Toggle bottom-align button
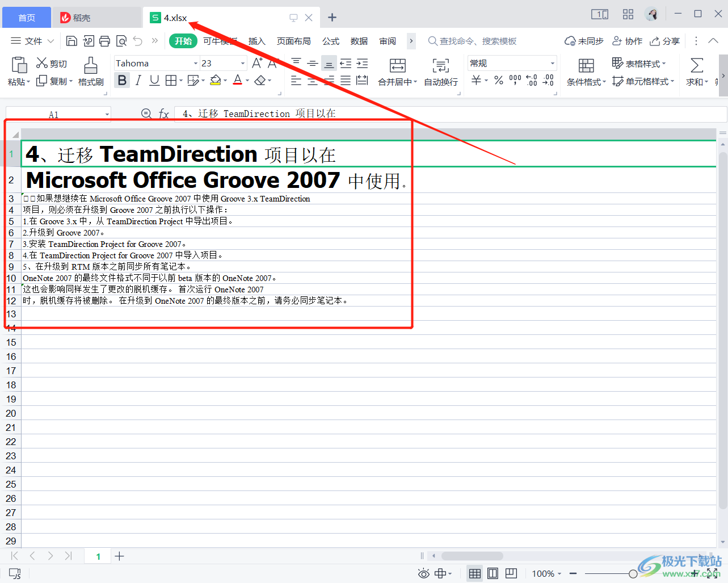 coord(329,63)
